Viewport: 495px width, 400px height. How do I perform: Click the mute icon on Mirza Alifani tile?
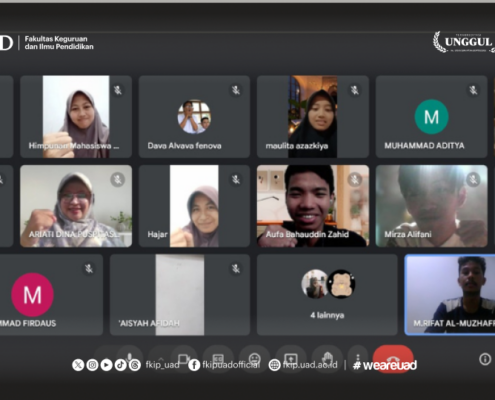coord(473,180)
